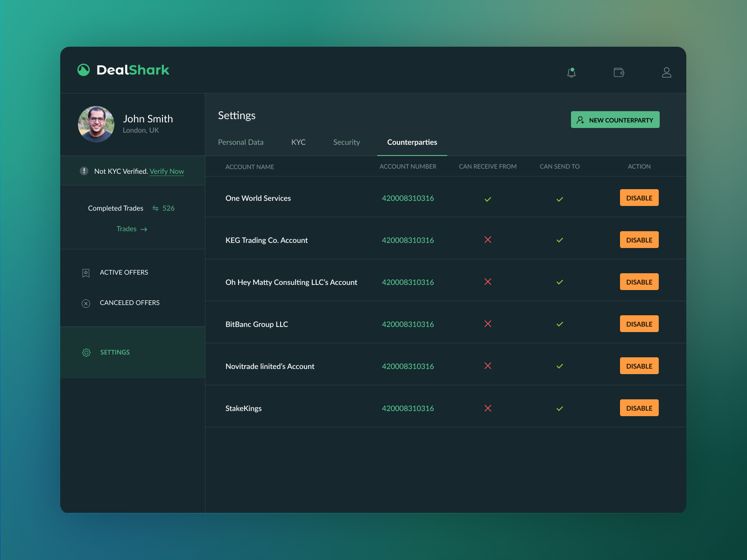Click the Account Number column header
Image resolution: width=747 pixels, height=560 pixels.
pos(408,166)
